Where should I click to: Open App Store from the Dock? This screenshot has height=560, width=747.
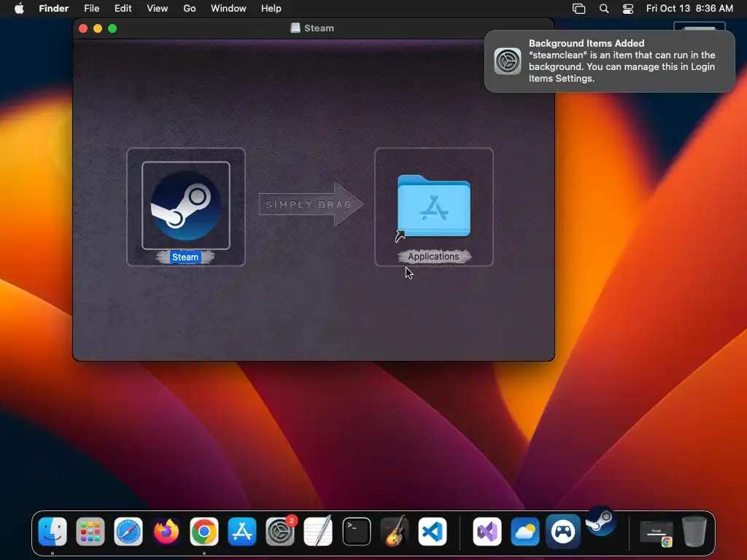point(242,532)
